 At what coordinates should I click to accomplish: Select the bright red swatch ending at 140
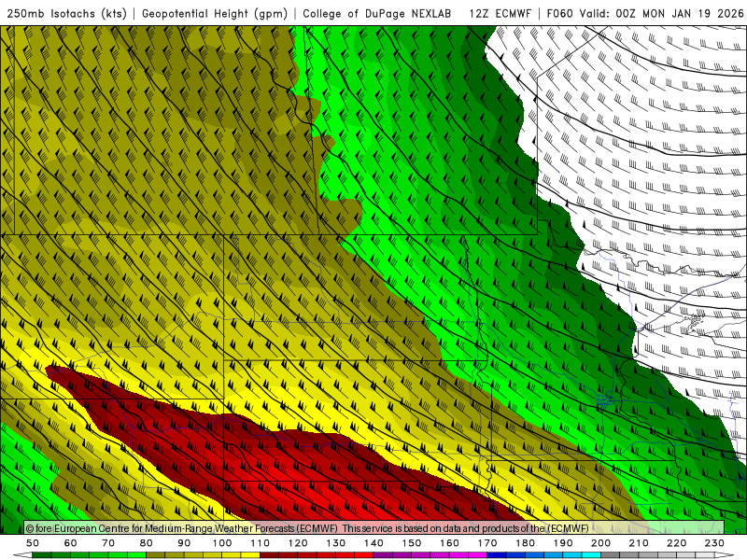pyautogui.click(x=364, y=555)
